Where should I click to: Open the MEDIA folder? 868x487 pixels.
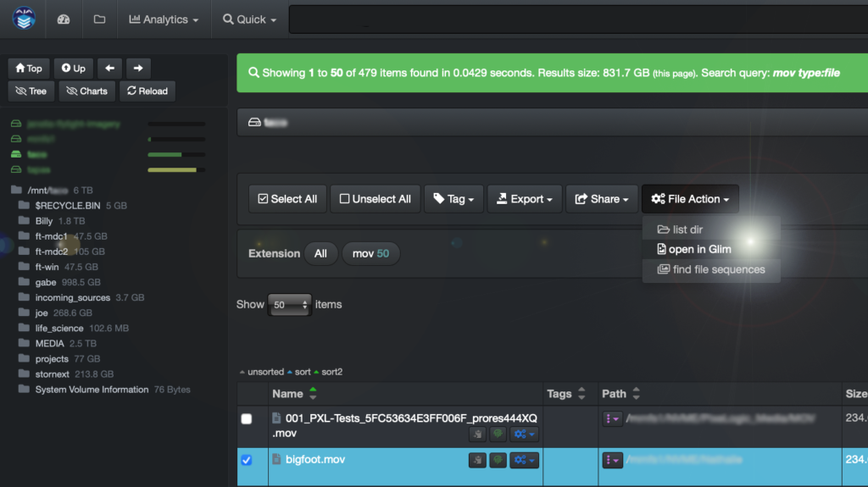(x=49, y=344)
